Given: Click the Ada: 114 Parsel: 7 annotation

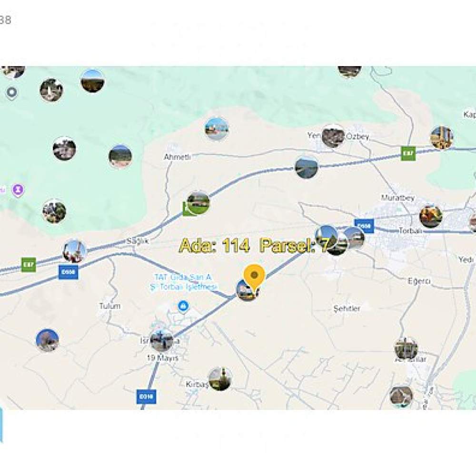Looking at the screenshot, I should tap(254, 245).
